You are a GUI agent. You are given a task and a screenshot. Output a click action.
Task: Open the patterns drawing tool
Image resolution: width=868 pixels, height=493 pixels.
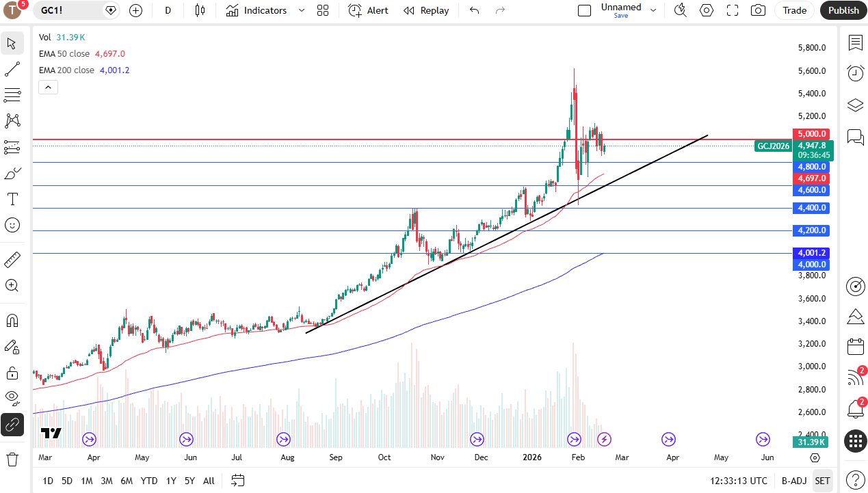(12, 121)
